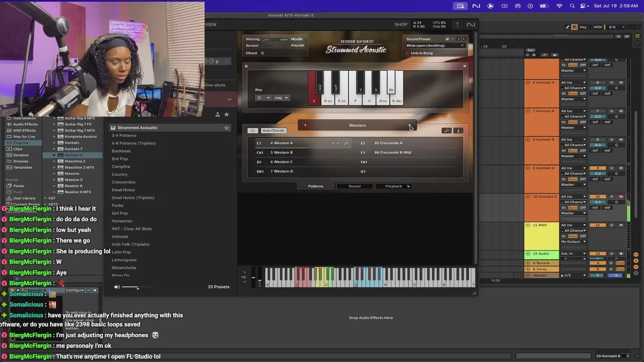This screenshot has height=362, width=644.
Task: Open Packs under Places
Action: [x=15, y=186]
